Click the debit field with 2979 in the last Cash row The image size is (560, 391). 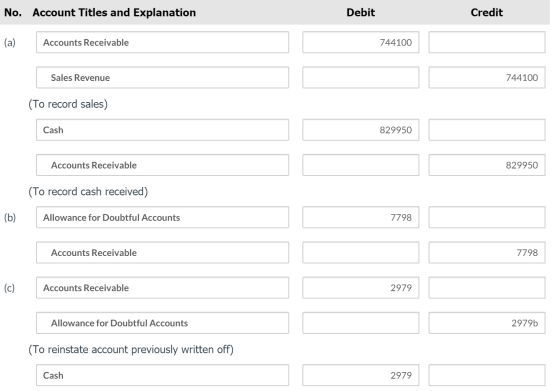point(360,375)
